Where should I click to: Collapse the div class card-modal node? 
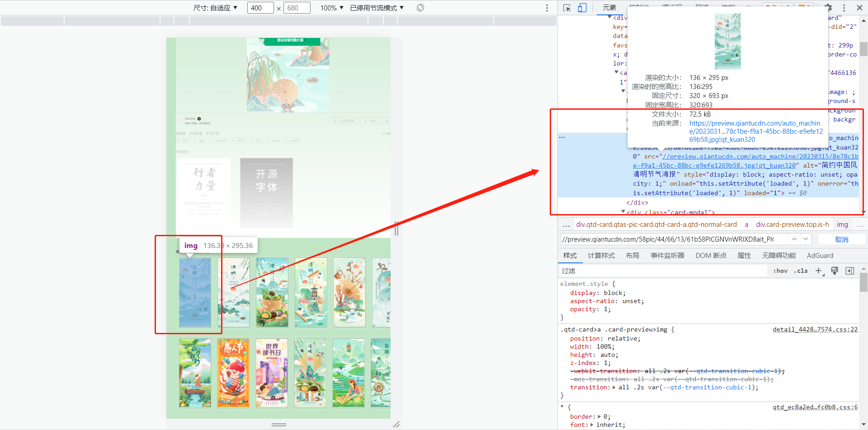click(623, 211)
